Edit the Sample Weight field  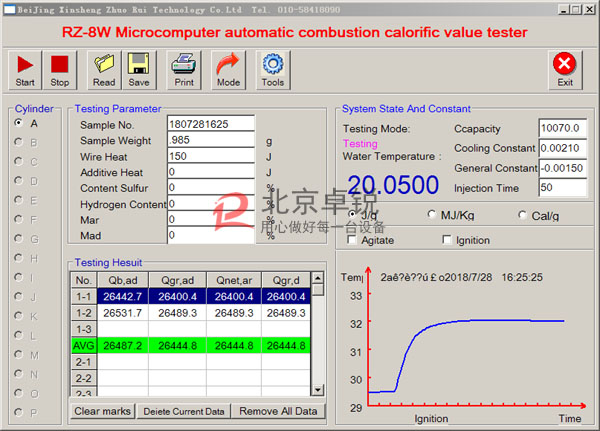[211, 140]
